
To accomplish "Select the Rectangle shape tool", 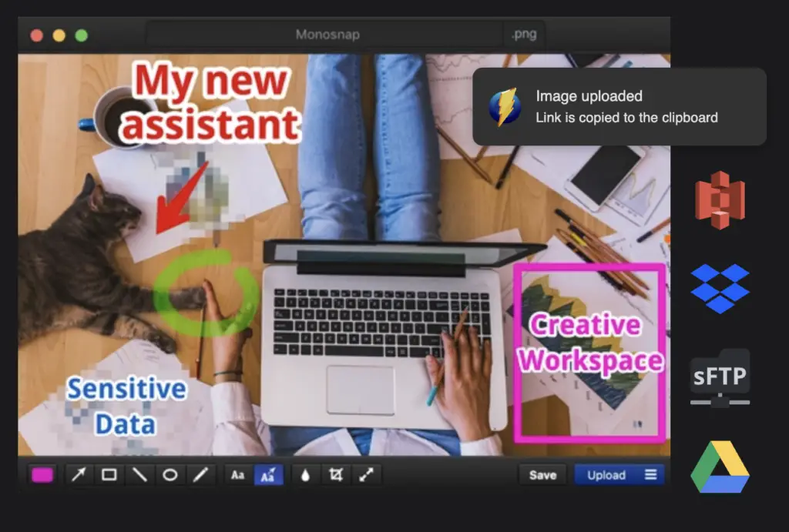I will click(109, 475).
